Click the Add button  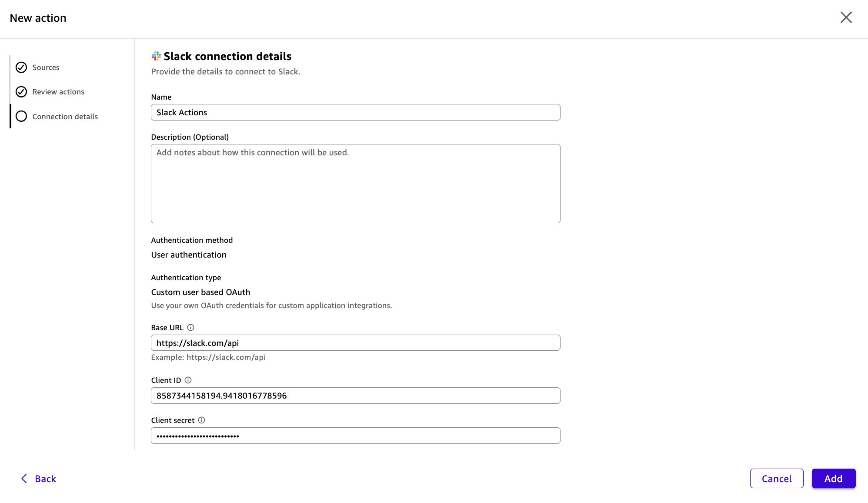pos(833,479)
